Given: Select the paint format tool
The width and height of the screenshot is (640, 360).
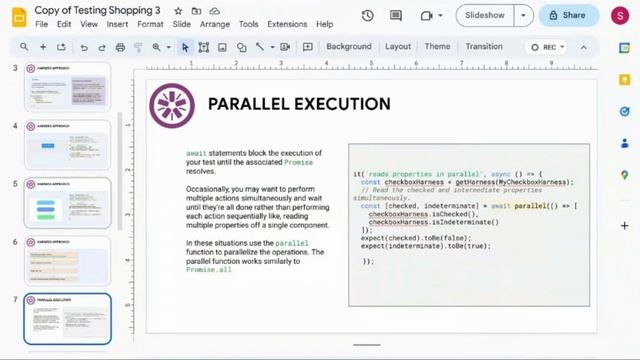Looking at the screenshot, I should (x=138, y=47).
